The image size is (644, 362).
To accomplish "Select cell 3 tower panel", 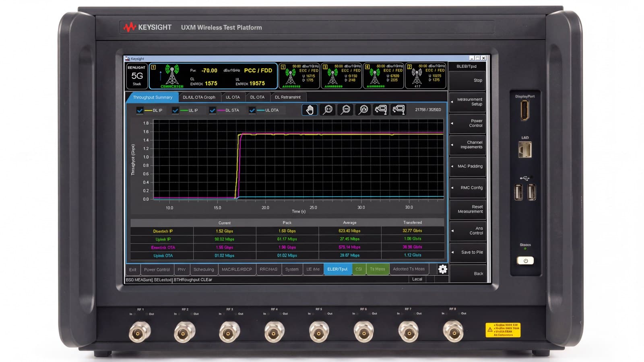I will pos(342,76).
